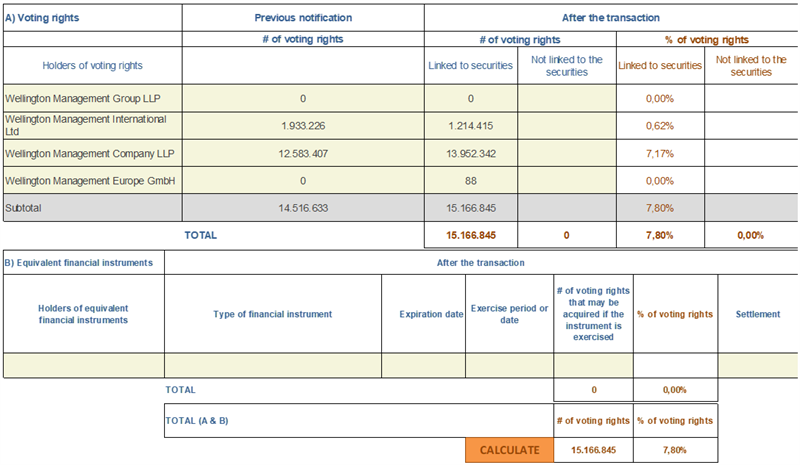Edit previous notification value 12.583.407
Viewport: 800px width, 465px height.
(301, 154)
